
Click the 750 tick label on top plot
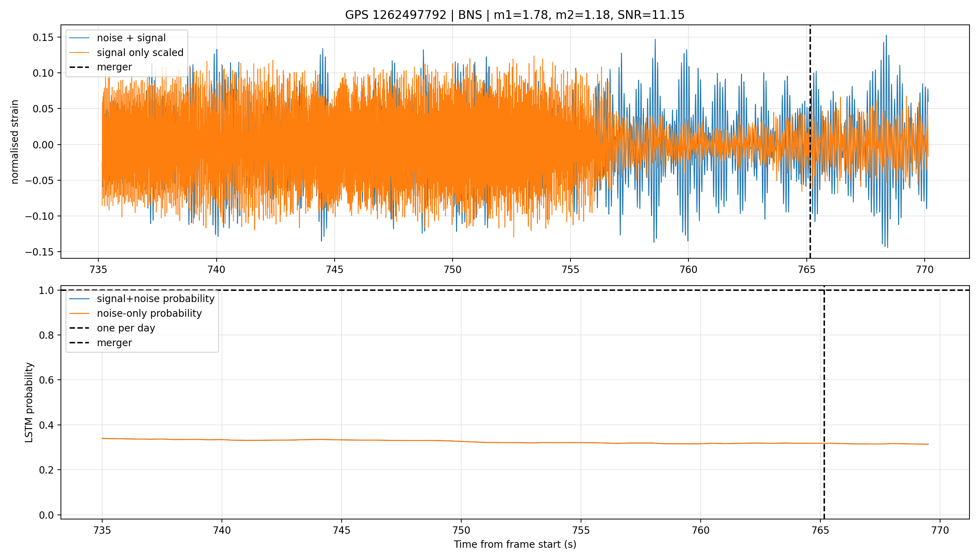452,269
